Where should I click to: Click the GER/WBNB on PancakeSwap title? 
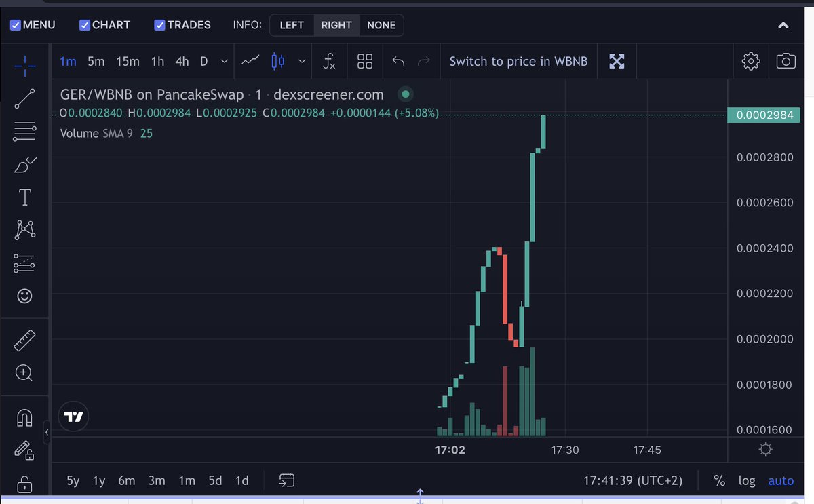(x=152, y=94)
